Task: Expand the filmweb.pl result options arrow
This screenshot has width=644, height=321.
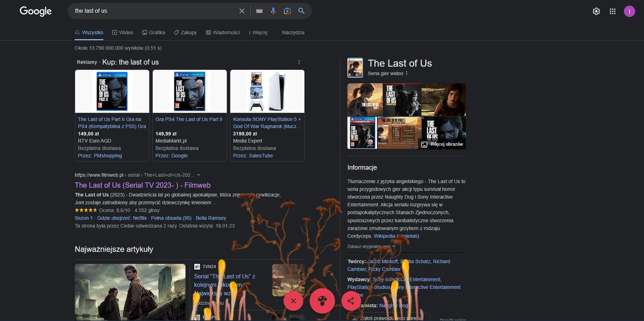Action: [199, 175]
